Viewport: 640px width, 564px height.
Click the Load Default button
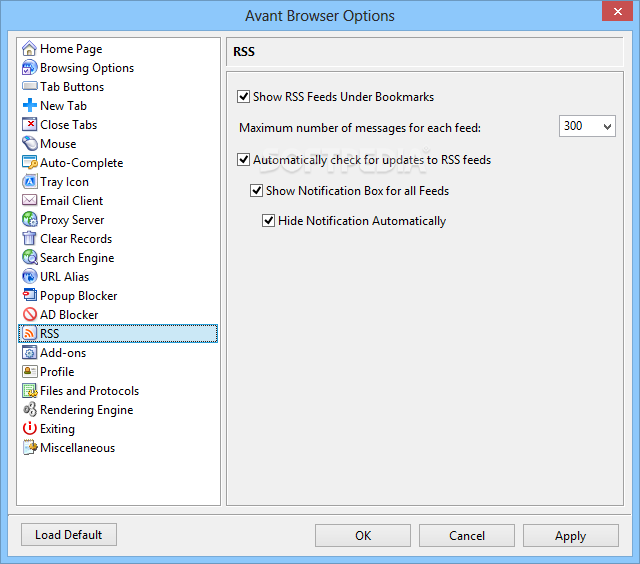coord(69,535)
